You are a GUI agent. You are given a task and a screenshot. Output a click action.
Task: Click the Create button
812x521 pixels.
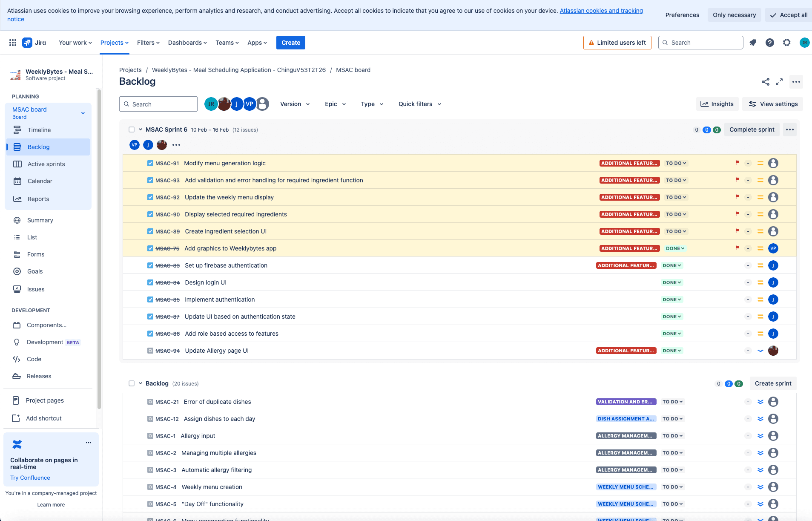click(291, 43)
